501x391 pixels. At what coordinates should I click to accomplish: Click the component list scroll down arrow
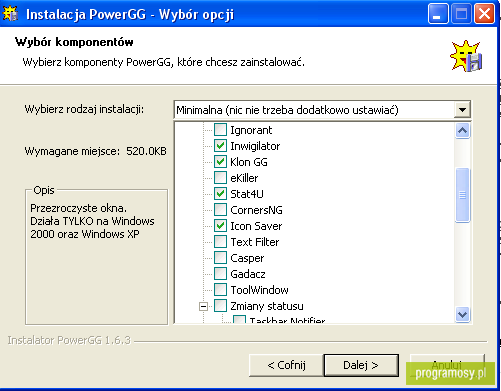coord(462,314)
